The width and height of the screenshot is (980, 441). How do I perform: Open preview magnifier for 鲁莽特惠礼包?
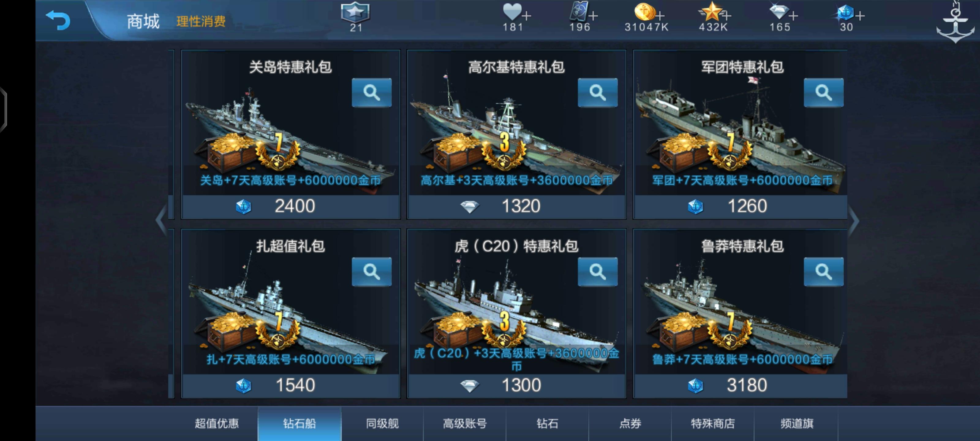coord(823,272)
